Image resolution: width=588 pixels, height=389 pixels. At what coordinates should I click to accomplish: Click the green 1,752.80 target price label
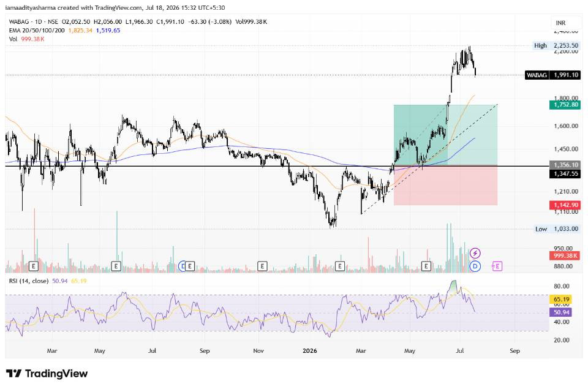(565, 105)
